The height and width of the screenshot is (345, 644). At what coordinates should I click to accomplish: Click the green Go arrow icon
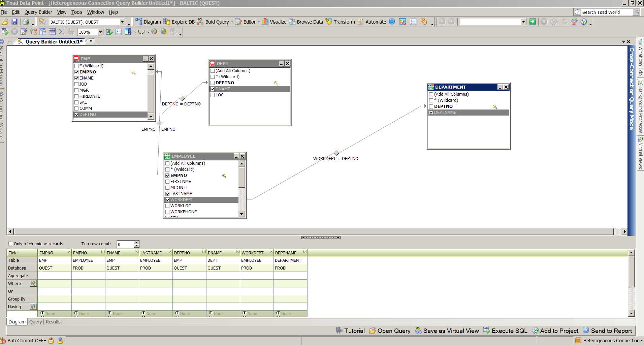click(x=533, y=22)
